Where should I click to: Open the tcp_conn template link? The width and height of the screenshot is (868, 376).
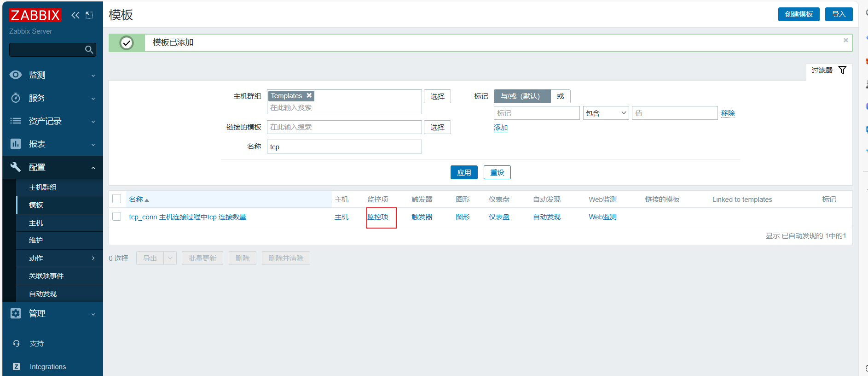point(187,217)
